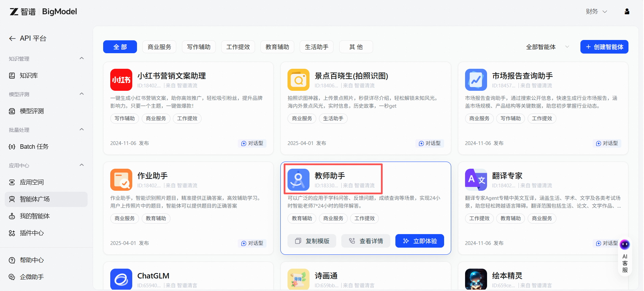644x291 pixels.
Task: Click the 翻译专家 translation icon
Action: tap(476, 180)
